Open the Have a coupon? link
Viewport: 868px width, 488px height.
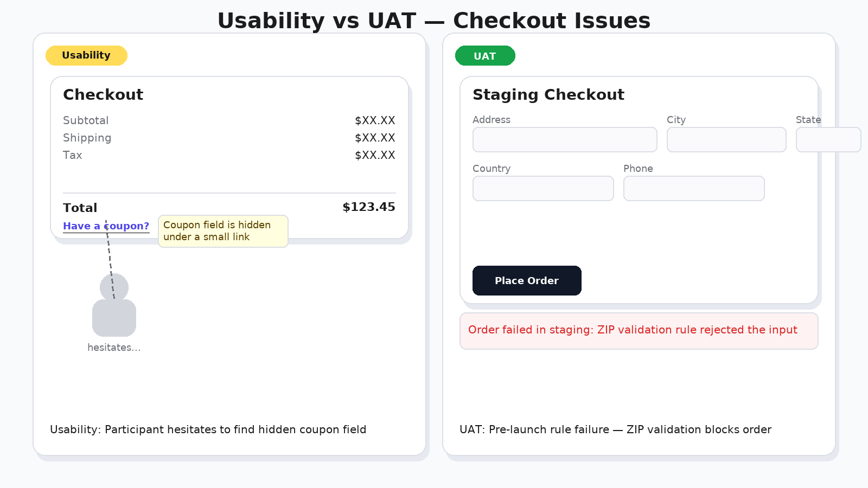coord(106,226)
